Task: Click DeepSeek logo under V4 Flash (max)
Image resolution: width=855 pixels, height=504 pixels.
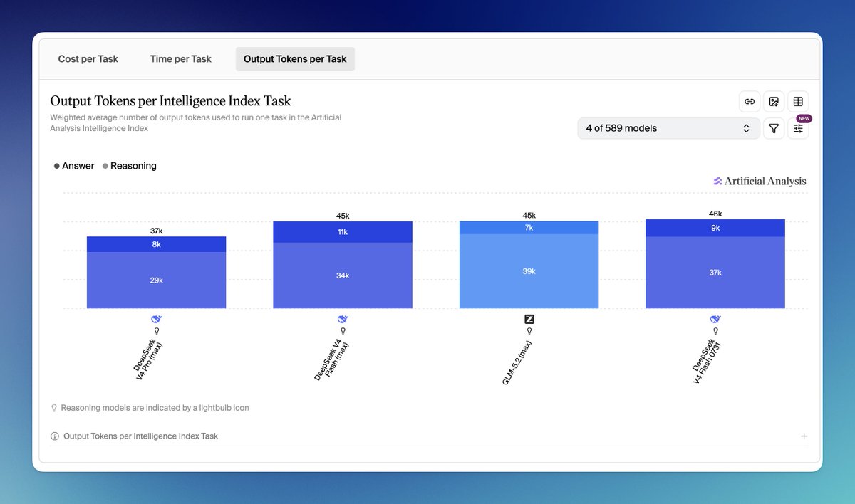Action: [343, 320]
